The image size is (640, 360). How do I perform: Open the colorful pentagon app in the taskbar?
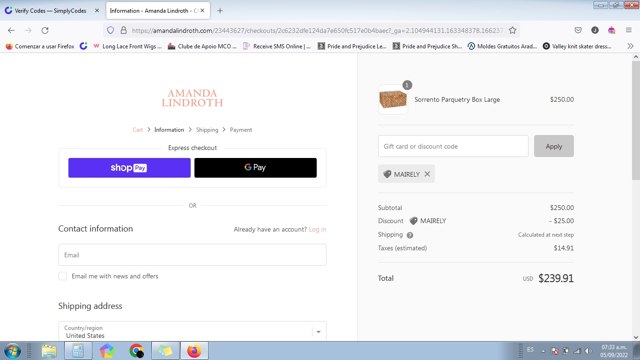(x=107, y=351)
